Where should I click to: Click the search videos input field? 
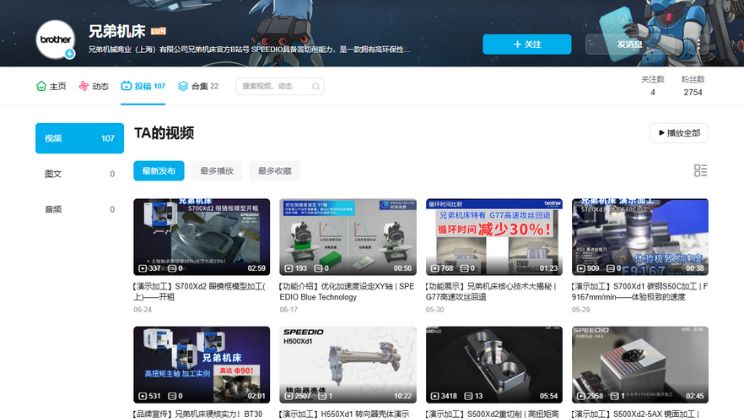click(280, 86)
